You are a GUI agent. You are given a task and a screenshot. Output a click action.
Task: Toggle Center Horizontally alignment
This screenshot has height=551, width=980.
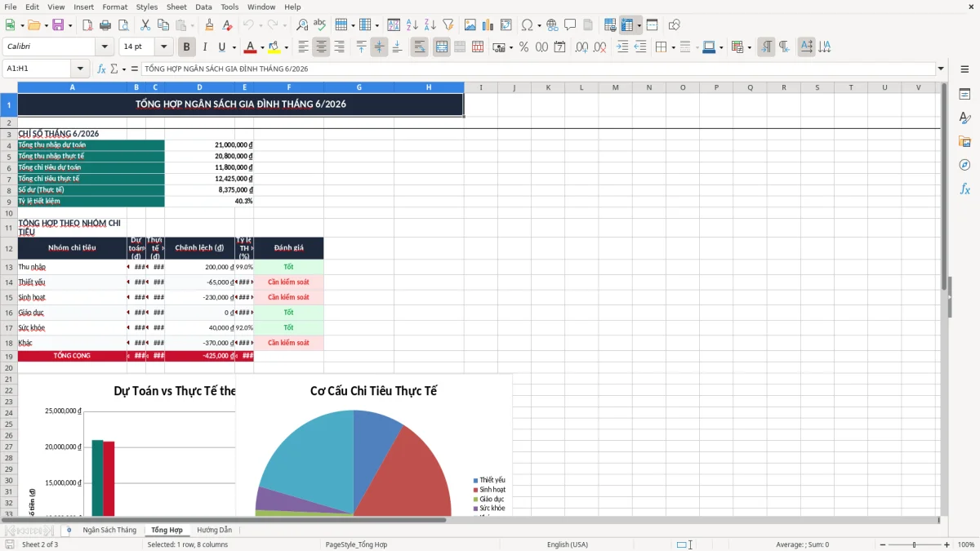pos(321,47)
